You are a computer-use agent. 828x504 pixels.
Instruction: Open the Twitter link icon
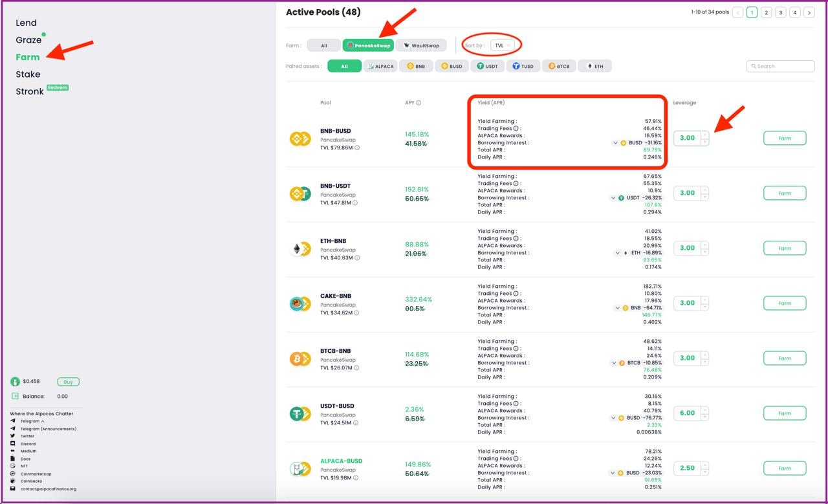tap(13, 436)
